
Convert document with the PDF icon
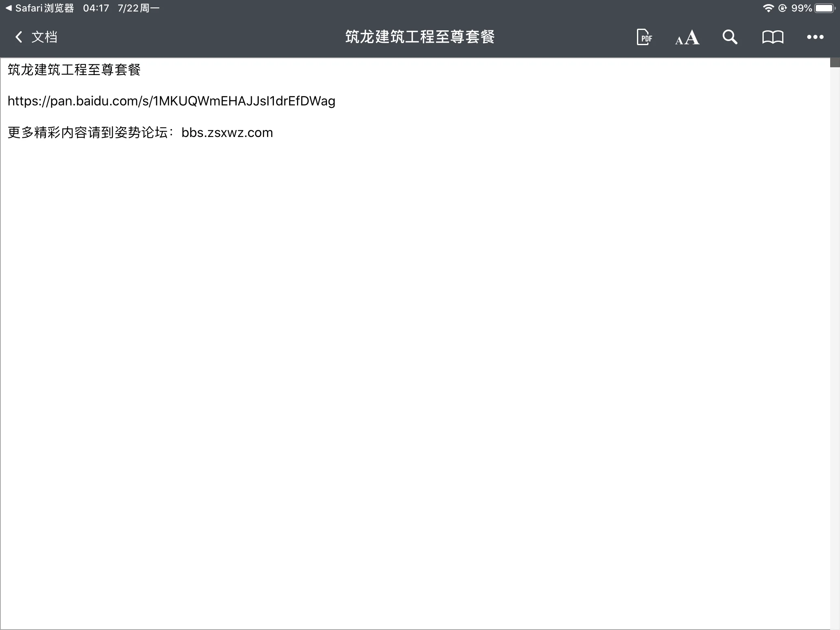click(x=644, y=37)
